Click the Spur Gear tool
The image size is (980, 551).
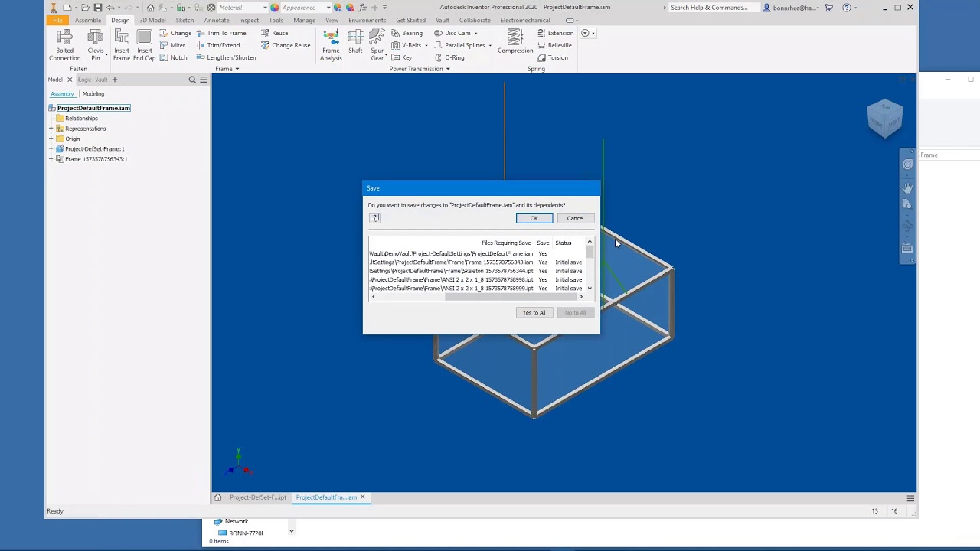pos(377,45)
